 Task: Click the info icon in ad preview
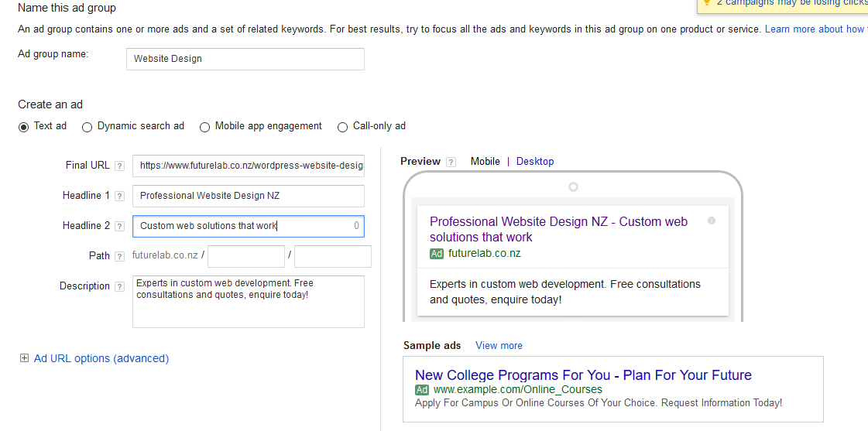tap(712, 221)
